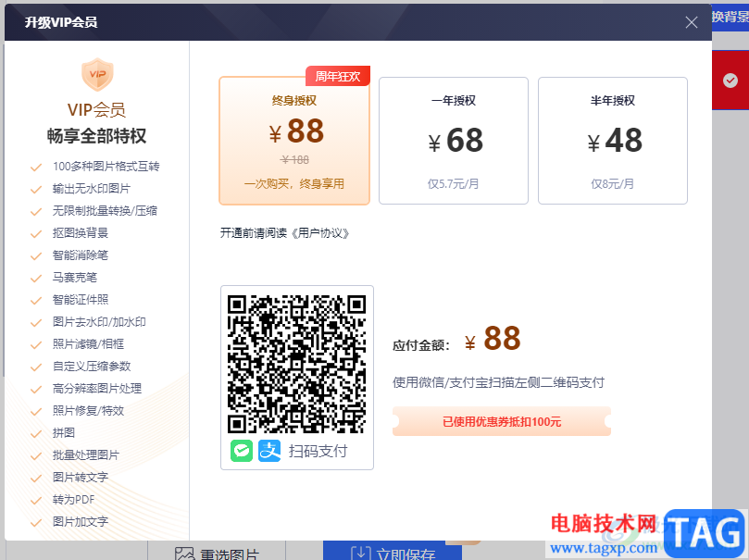Click the checkmark beside 图片去水印/加水印
749x560 pixels.
click(x=36, y=323)
